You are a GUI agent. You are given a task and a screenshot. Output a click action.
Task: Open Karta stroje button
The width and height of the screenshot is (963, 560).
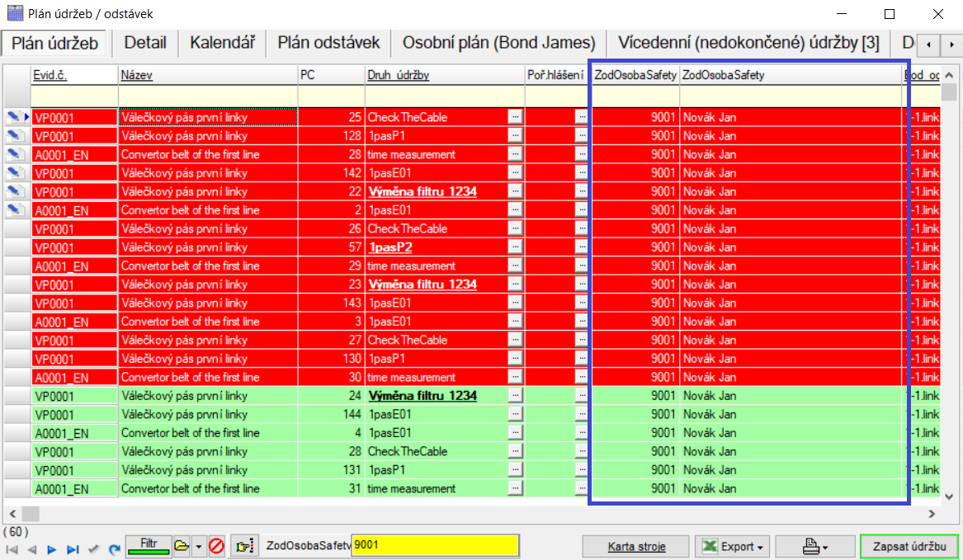(636, 546)
